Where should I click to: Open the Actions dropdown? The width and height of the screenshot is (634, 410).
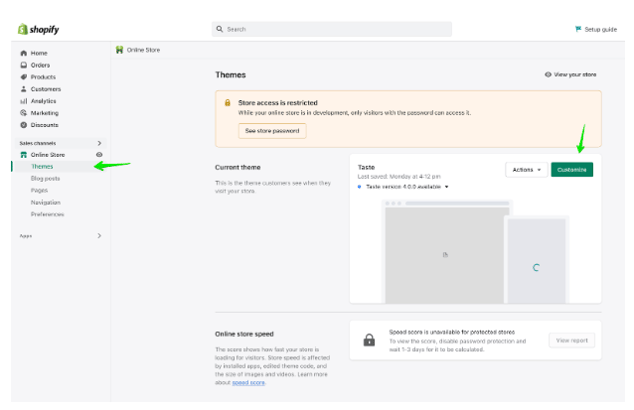click(x=526, y=170)
